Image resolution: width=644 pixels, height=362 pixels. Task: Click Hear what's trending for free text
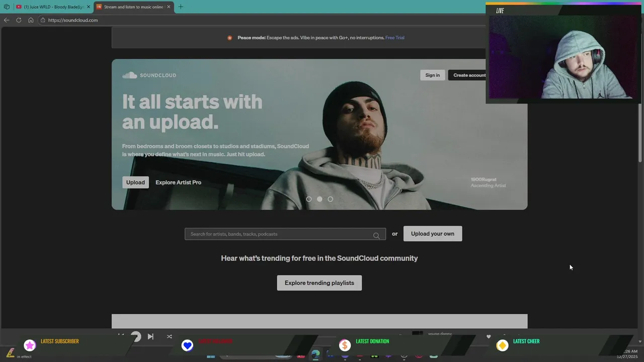click(319, 258)
